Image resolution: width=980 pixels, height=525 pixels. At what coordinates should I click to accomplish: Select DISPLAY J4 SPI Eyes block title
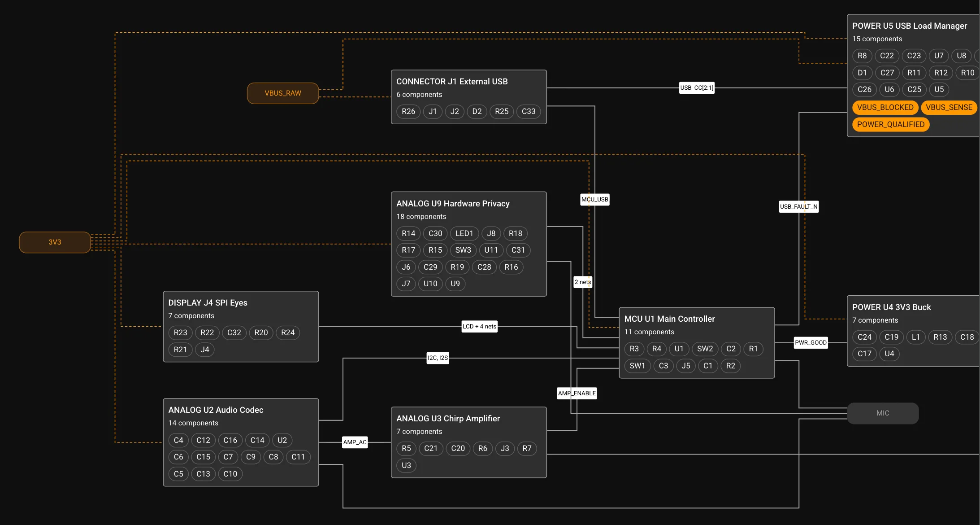[x=208, y=303]
